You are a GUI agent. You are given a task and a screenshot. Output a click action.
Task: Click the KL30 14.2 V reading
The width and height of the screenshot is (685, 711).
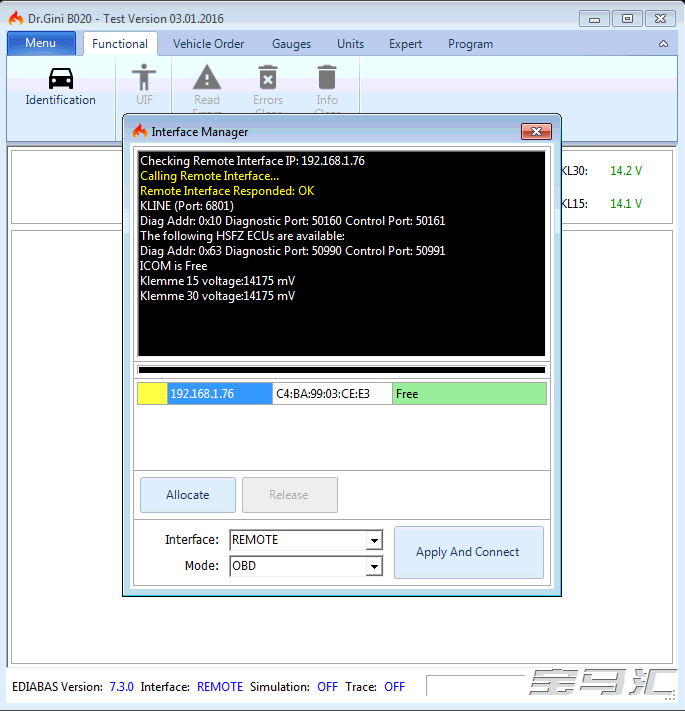tap(626, 171)
